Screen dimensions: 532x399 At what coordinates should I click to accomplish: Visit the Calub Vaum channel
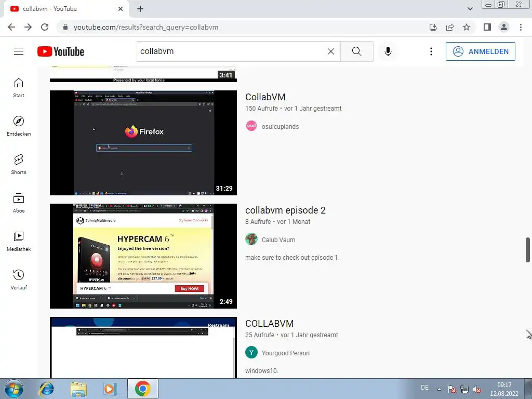click(278, 240)
